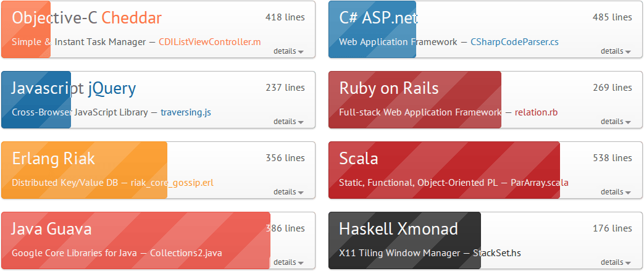The width and height of the screenshot is (644, 271).
Task: Click the Haskell Xmonad title
Action: [x=398, y=229]
